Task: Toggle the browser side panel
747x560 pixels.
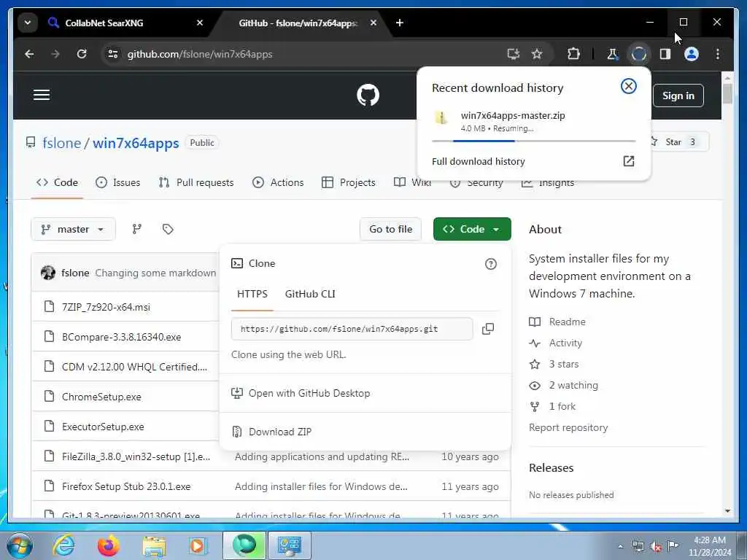Action: pos(665,54)
